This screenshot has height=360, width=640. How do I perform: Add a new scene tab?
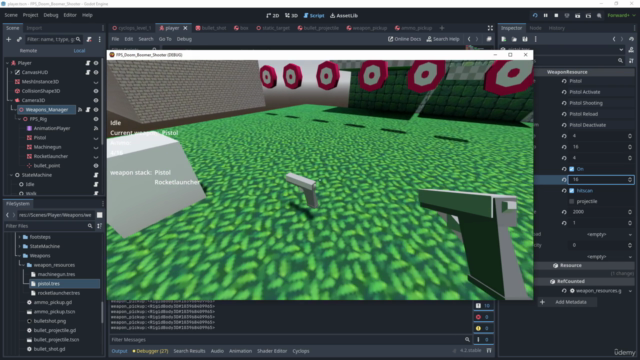coord(442,28)
